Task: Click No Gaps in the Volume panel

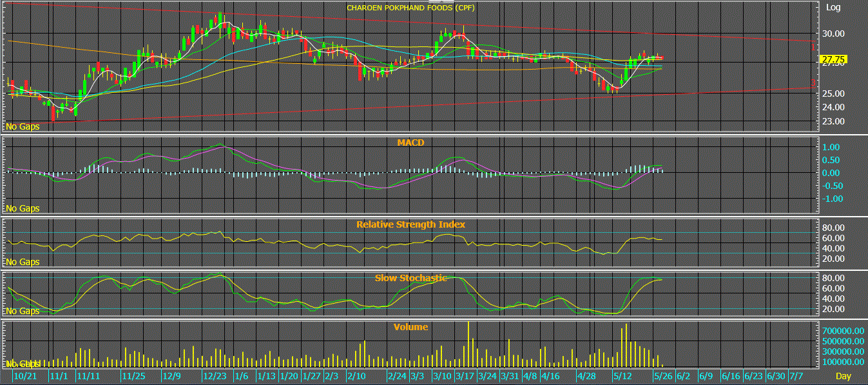Action: [23, 364]
